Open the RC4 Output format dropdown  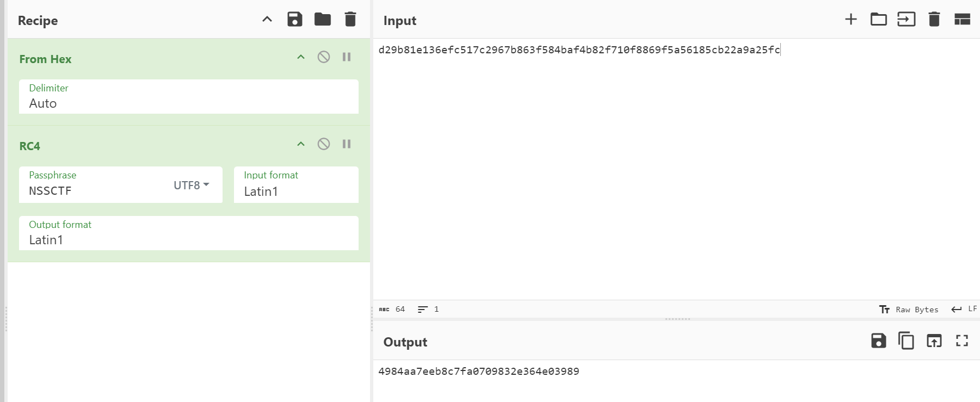189,233
